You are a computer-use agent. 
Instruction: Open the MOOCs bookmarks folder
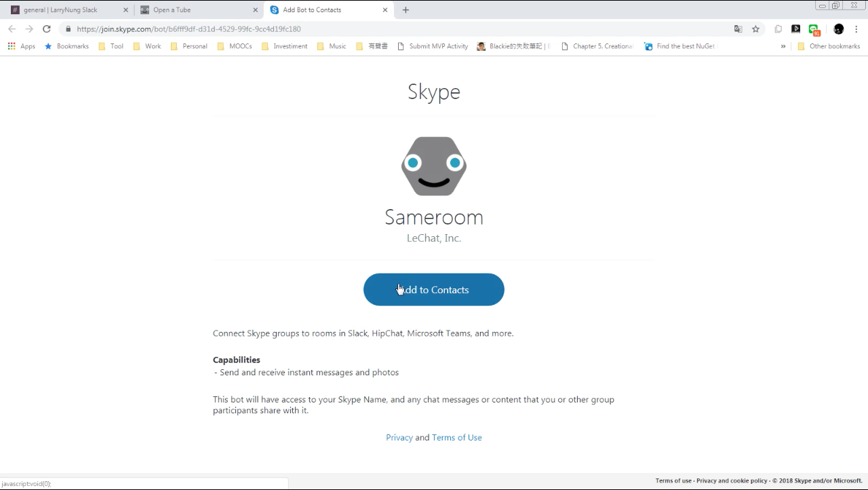(x=235, y=46)
